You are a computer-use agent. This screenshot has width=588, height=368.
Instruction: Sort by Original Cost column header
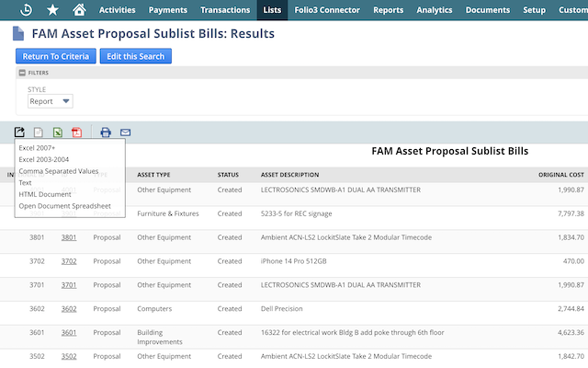pos(561,175)
